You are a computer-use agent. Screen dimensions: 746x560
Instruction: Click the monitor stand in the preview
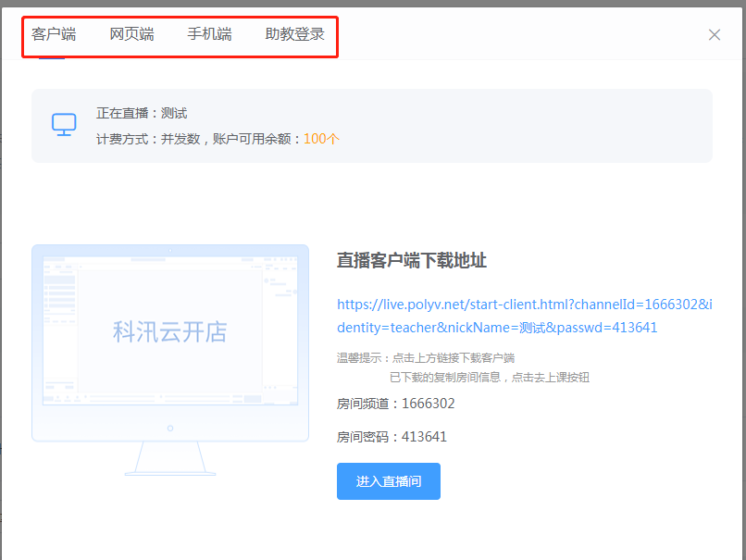click(169, 464)
